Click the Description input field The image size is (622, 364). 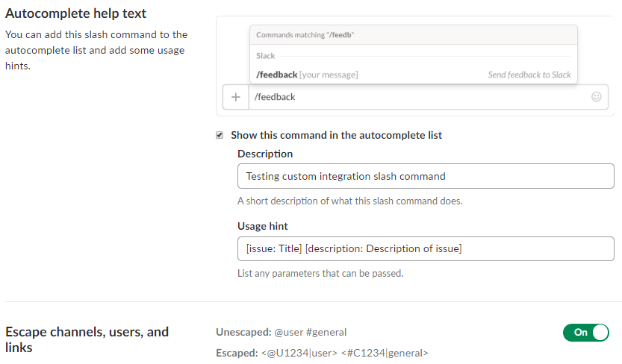click(426, 176)
